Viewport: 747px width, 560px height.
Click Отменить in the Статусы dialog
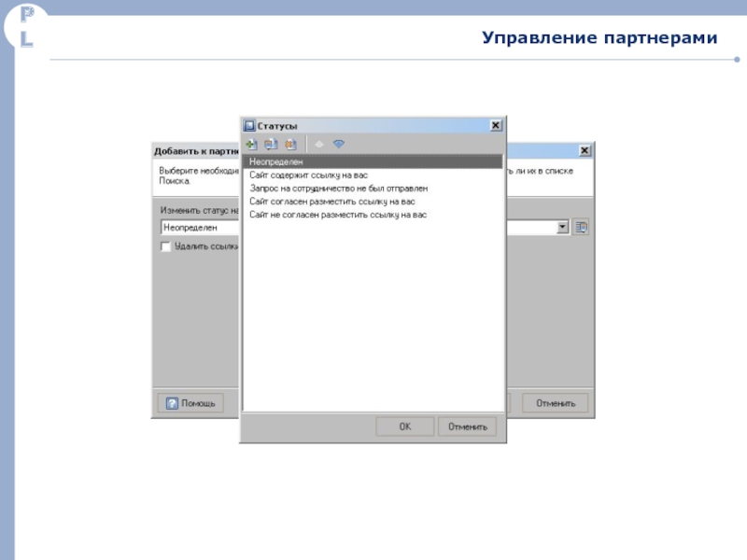pos(468,427)
